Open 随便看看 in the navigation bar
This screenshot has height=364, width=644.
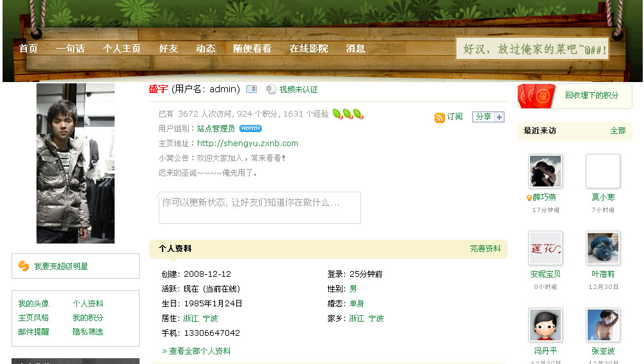[252, 49]
